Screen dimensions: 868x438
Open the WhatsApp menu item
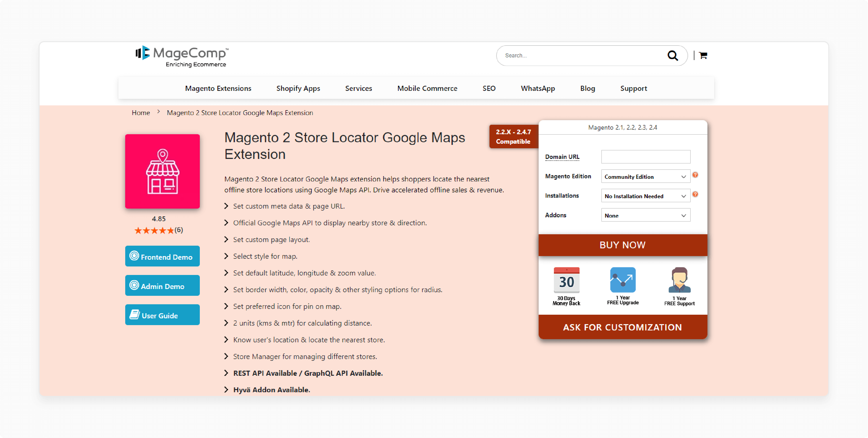coord(538,88)
